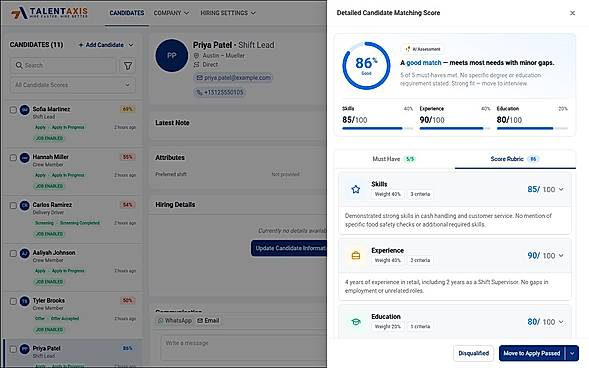Expand the Experience 90/100 rubric section

pos(561,256)
